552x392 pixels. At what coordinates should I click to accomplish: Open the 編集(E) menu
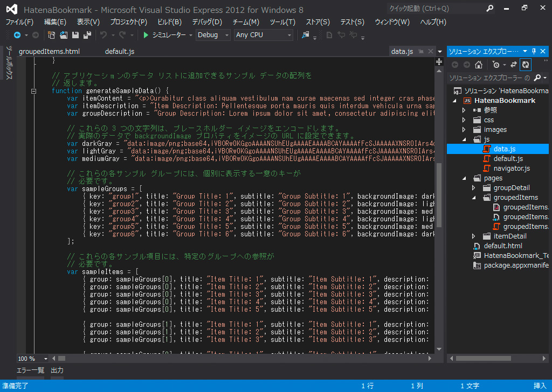[56, 22]
